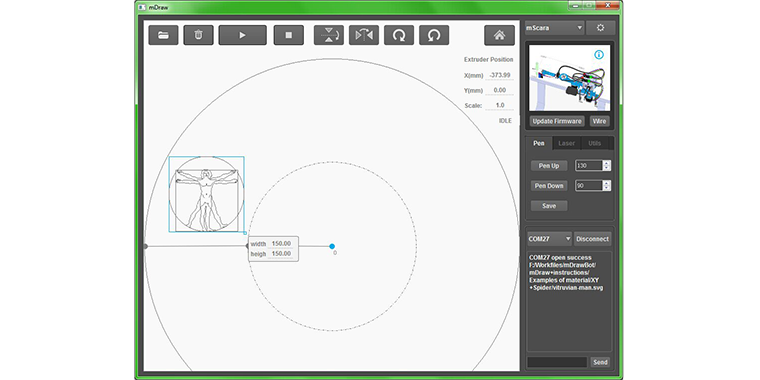
Task: Start drawing with the play button
Action: 242,35
